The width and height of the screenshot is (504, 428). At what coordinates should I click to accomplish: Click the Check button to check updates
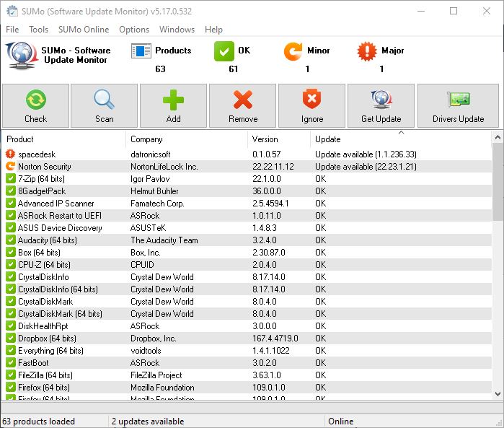[x=35, y=106]
